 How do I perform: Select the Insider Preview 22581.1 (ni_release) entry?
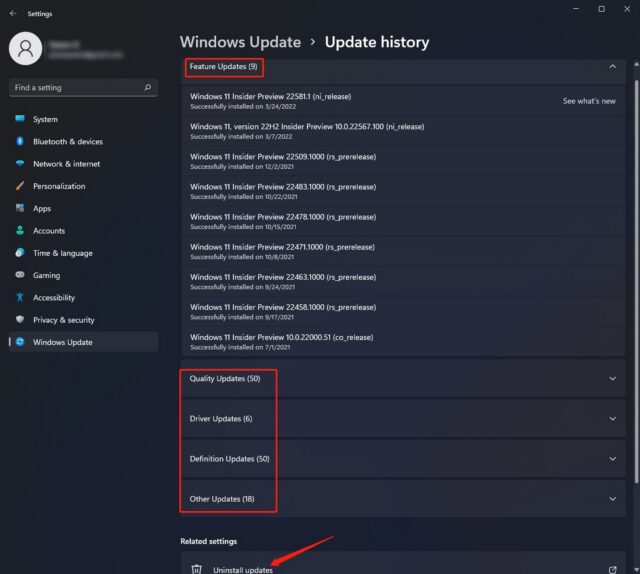click(403, 101)
